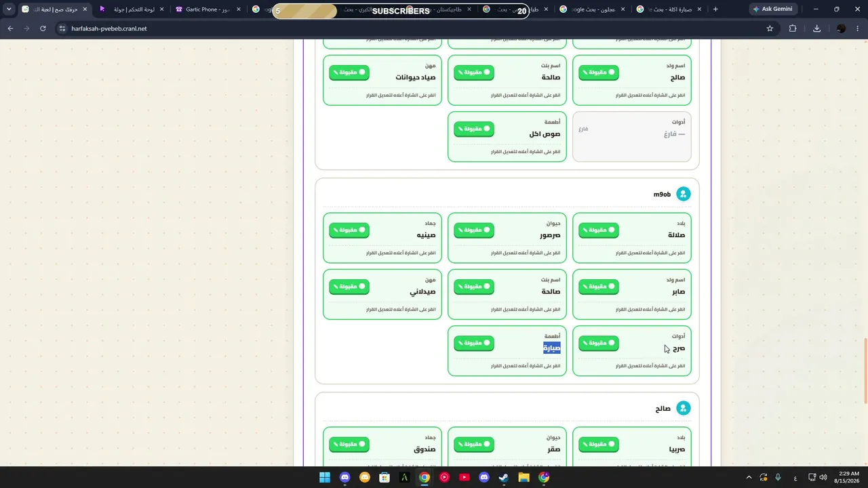Open the network status tray icon
Viewport: 868px width, 488px height.
tap(812, 477)
